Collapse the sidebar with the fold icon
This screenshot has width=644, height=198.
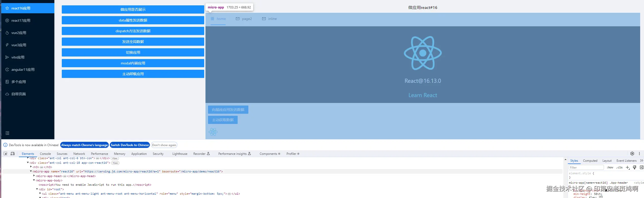pos(7,133)
